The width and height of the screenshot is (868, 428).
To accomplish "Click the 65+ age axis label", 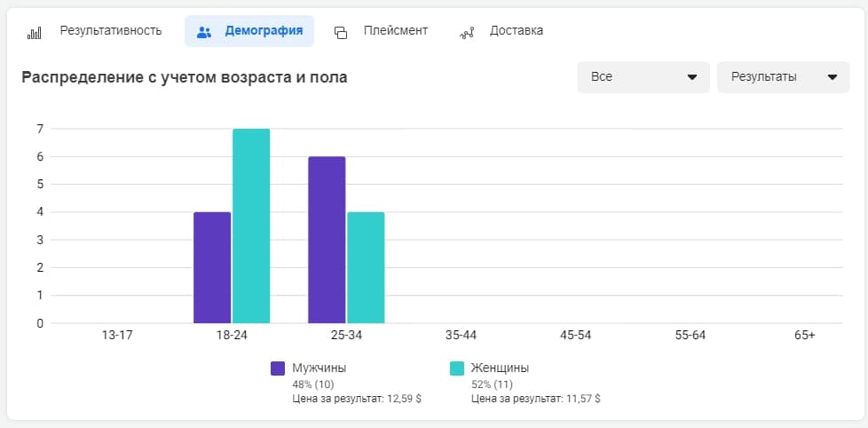I will [x=805, y=336].
